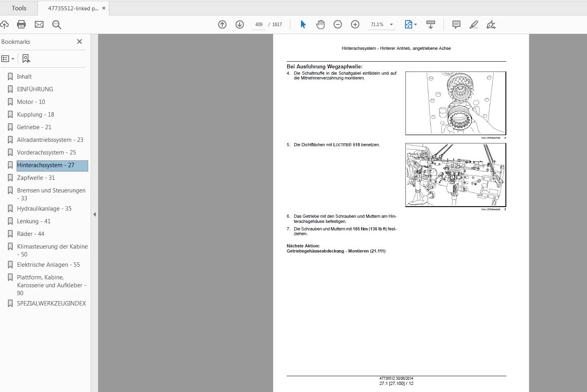Screen dimensions: 587x392
Task: Open Klimasteuerung der Kabine bookmark
Action: [52, 251]
